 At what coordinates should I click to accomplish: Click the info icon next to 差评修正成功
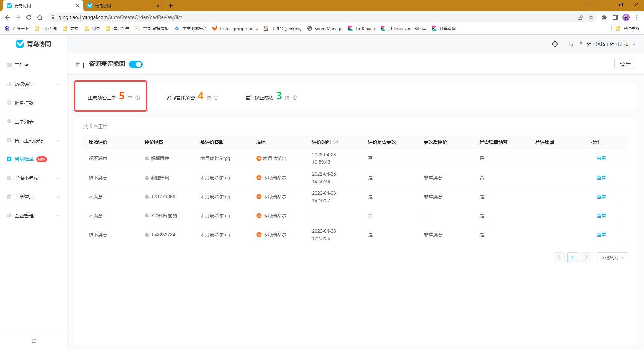point(295,98)
